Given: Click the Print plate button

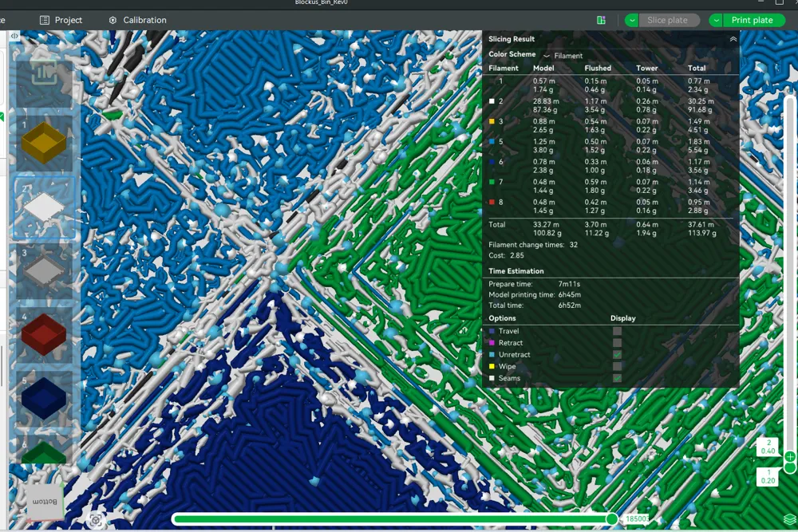Looking at the screenshot, I should pyautogui.click(x=752, y=20).
